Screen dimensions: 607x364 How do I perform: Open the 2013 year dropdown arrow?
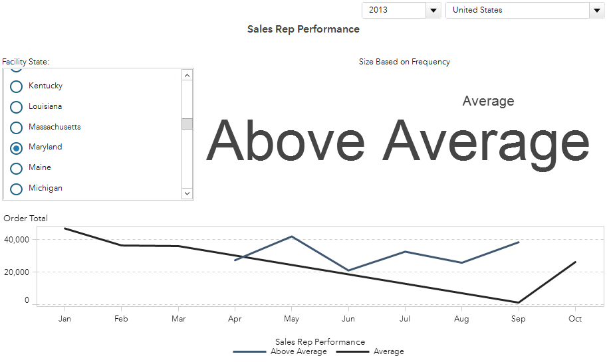(x=433, y=10)
